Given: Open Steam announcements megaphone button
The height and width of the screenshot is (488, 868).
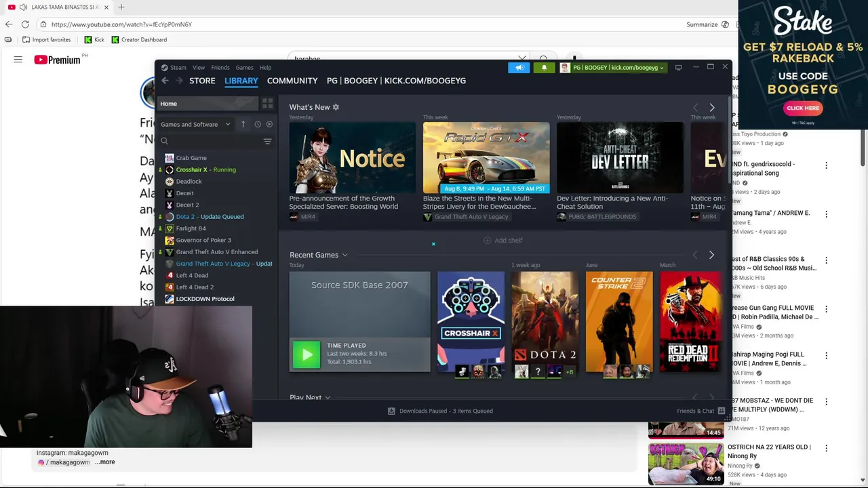Looking at the screenshot, I should click(x=519, y=68).
